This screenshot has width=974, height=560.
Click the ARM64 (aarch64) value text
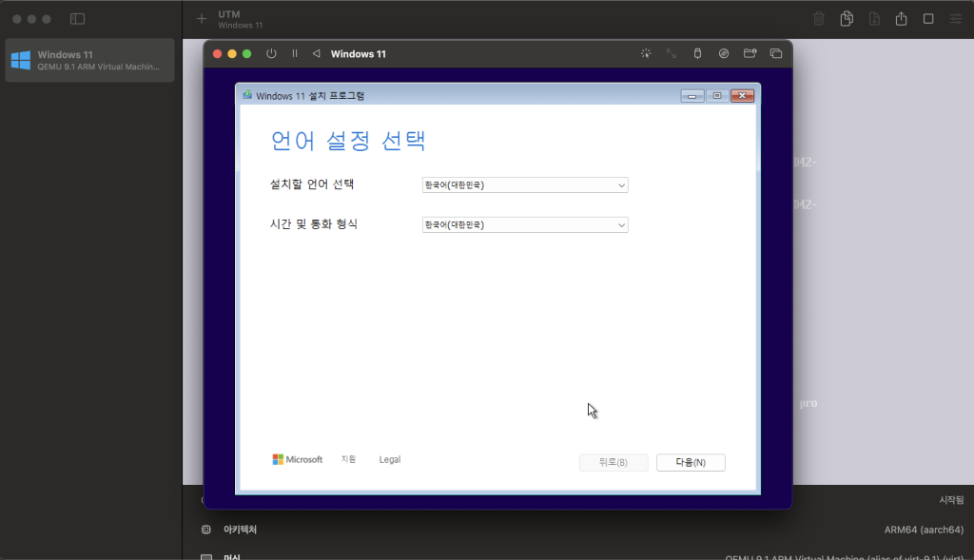(924, 530)
